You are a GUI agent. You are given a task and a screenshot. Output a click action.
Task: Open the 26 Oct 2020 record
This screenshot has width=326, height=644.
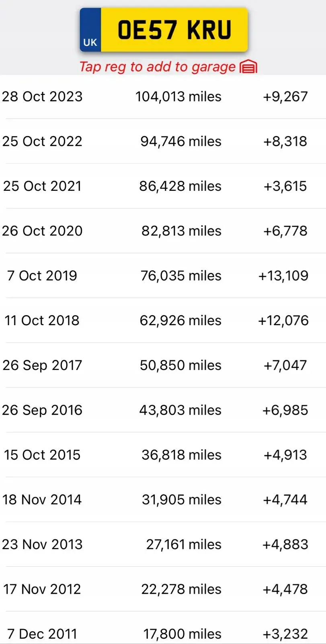(x=163, y=231)
